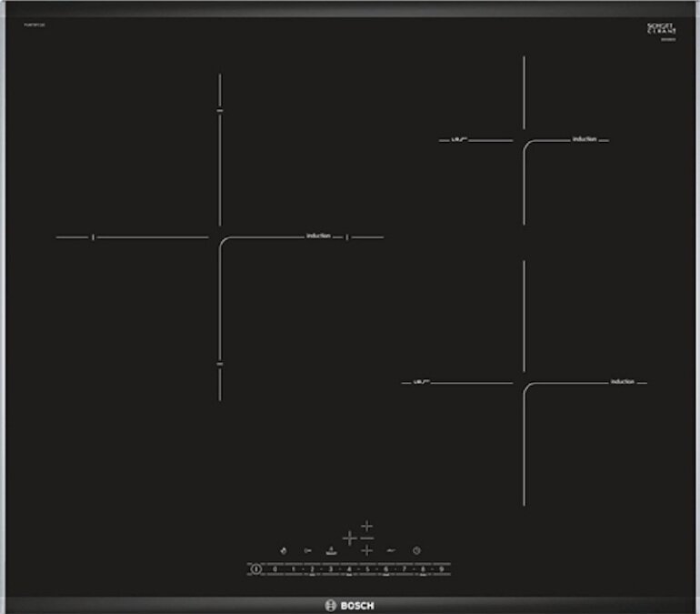The image size is (700, 614).
Task: Tap level 3 on the power scale
Action: 330,569
